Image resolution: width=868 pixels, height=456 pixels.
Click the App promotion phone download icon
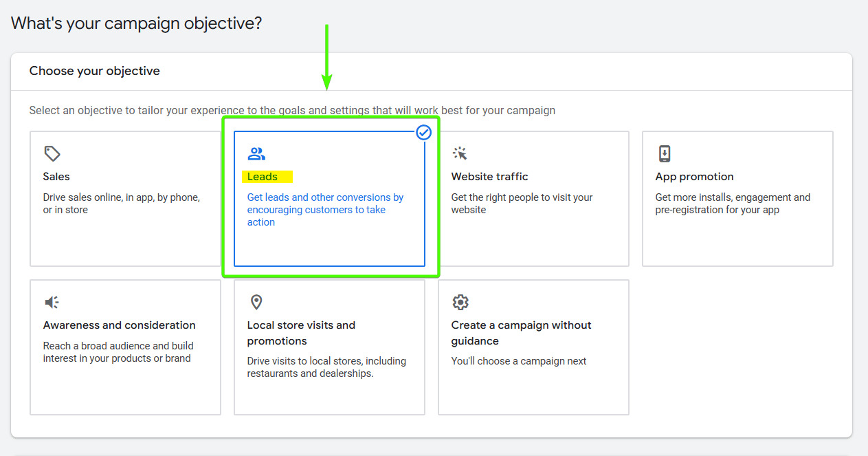(x=664, y=153)
